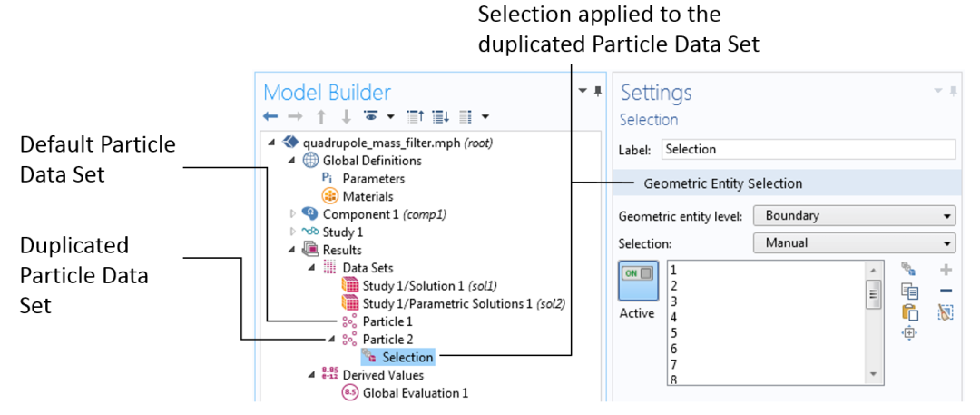Collapse the Particle 2 node
Screen dimensions: 980x415
pyautogui.click(x=332, y=340)
